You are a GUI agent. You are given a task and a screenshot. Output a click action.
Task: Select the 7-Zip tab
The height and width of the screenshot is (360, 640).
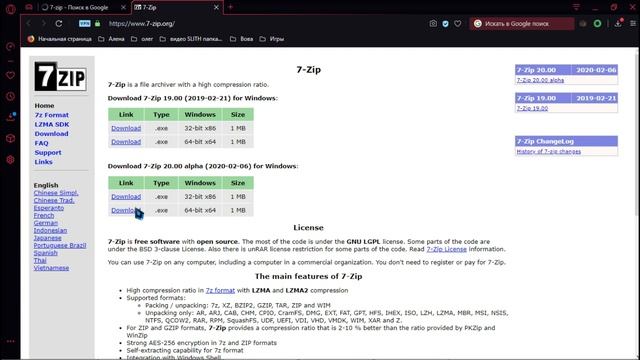tap(178, 7)
